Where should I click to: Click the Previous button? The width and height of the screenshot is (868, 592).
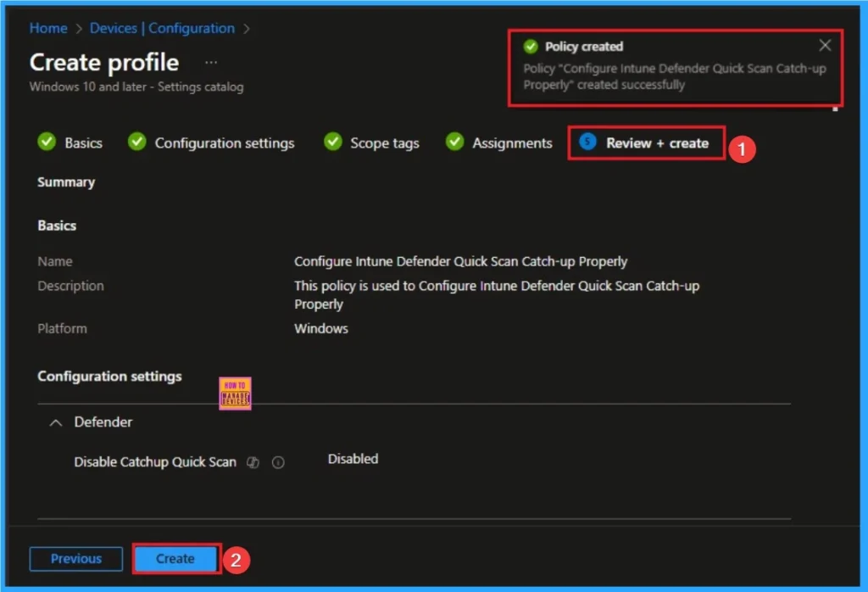[75, 559]
